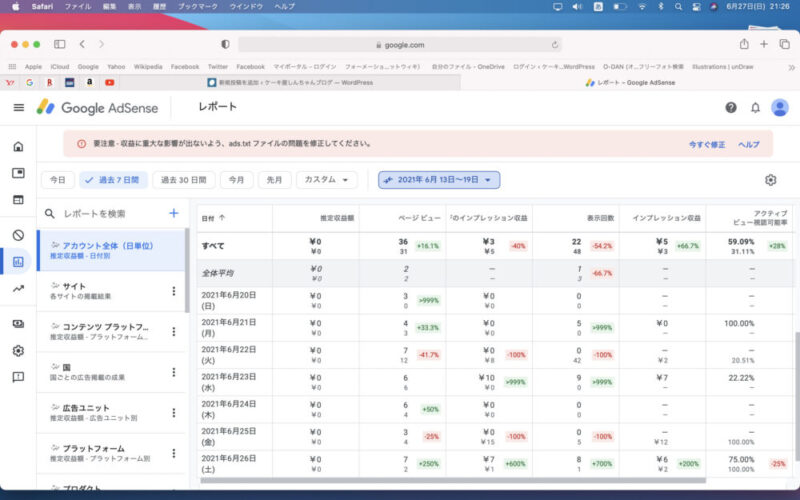Show more Safari bookmarks chevron
This screenshot has height=500, width=800.
pyautogui.click(x=791, y=67)
